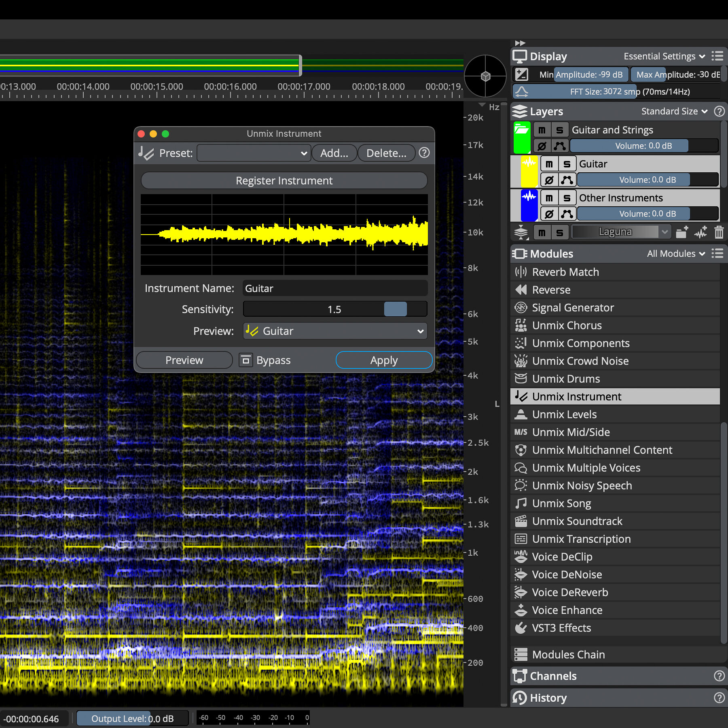728x728 pixels.
Task: Select the Voice DeNoise module
Action: pyautogui.click(x=567, y=575)
